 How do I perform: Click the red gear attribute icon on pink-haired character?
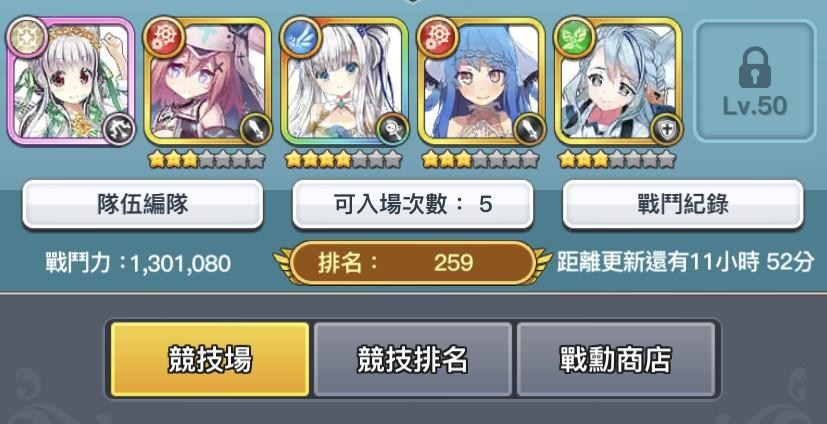(x=164, y=37)
